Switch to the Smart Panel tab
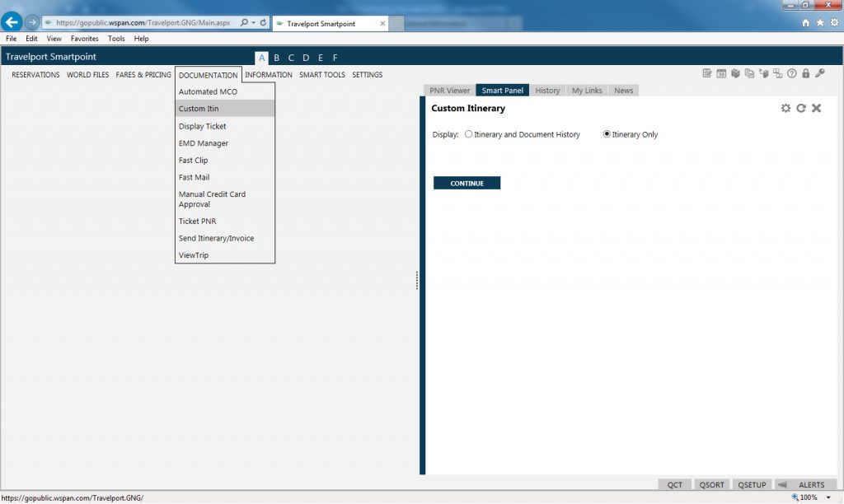 pyautogui.click(x=502, y=91)
